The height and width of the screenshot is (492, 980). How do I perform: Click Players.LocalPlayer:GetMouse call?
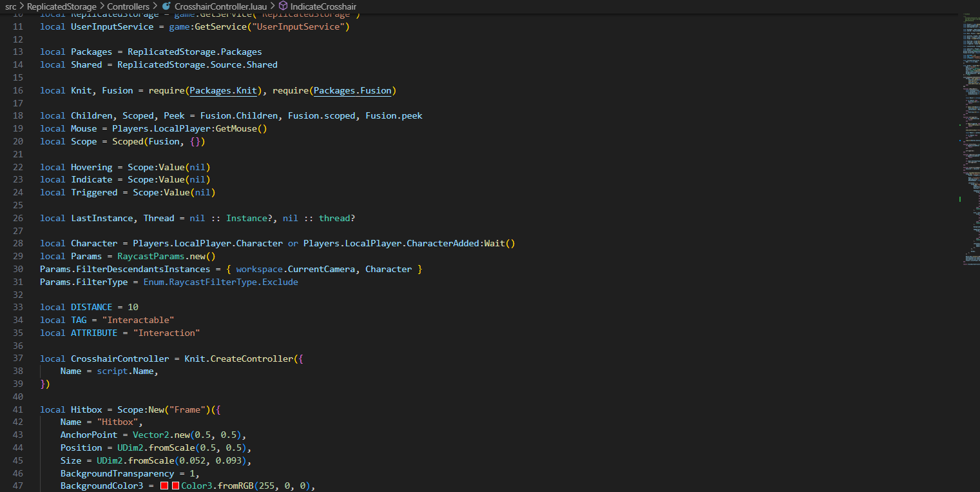tap(189, 128)
